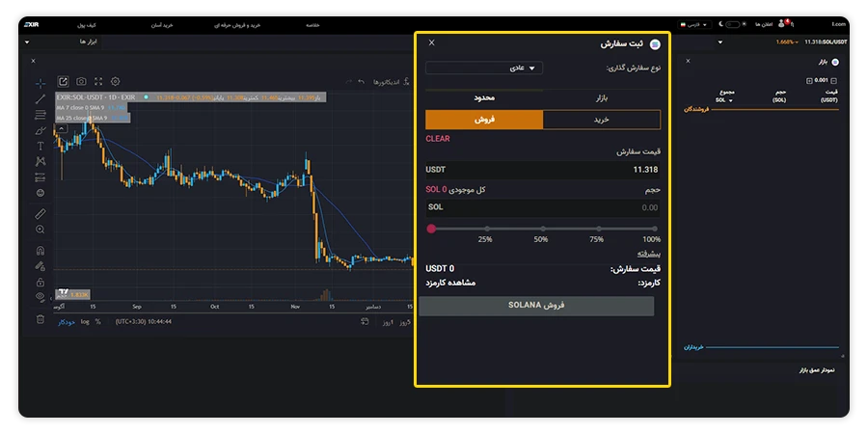
Task: Click the Sell SOLANA (فروش SOLANA) button
Action: [x=536, y=306]
